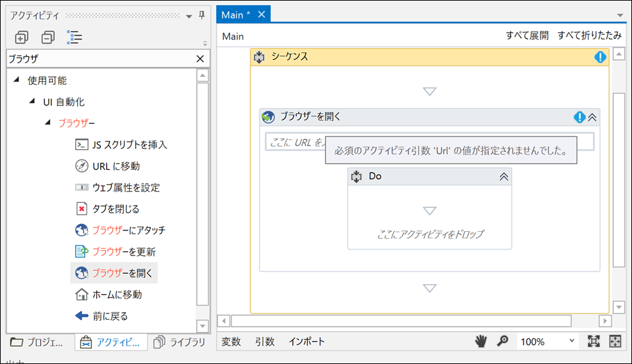
Task: Select ウェブ属性を設定 icon
Action: [x=82, y=187]
